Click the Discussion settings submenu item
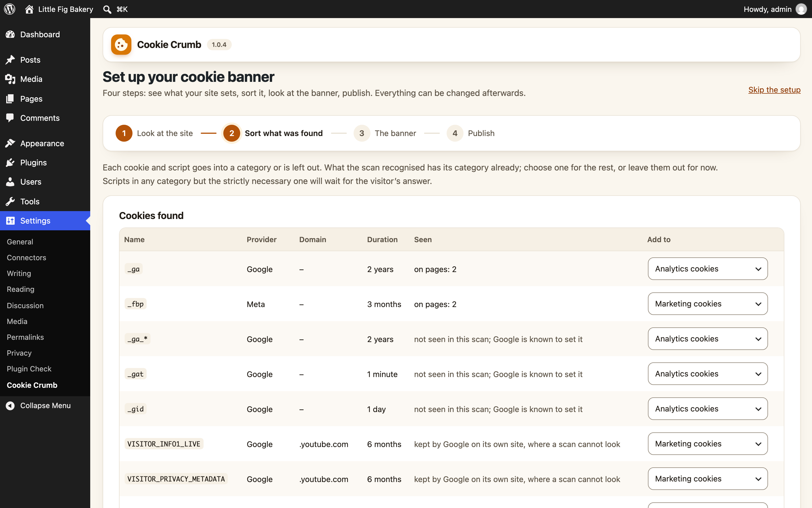Image resolution: width=812 pixels, height=508 pixels. click(x=25, y=305)
